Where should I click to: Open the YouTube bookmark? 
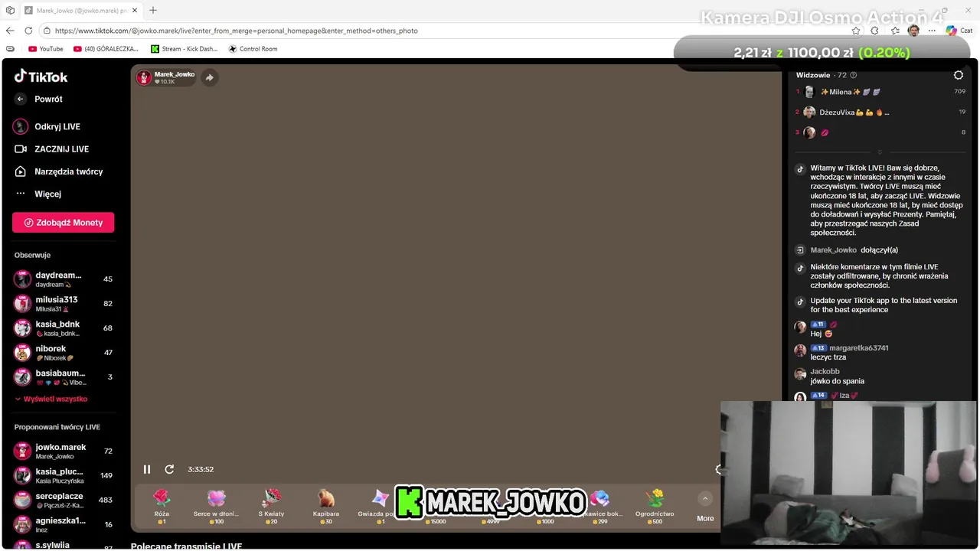46,49
